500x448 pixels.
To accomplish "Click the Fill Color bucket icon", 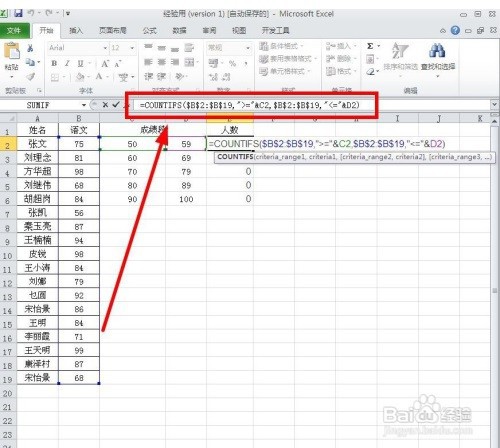I will point(80,77).
